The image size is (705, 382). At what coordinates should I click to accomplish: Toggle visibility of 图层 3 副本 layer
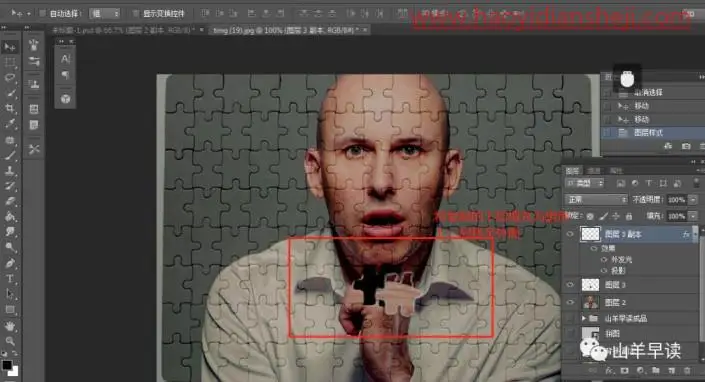570,234
